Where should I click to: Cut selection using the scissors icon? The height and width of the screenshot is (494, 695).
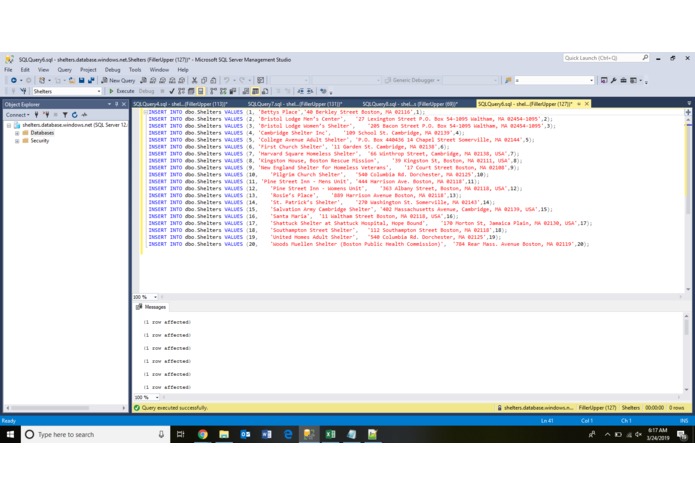coord(194,80)
